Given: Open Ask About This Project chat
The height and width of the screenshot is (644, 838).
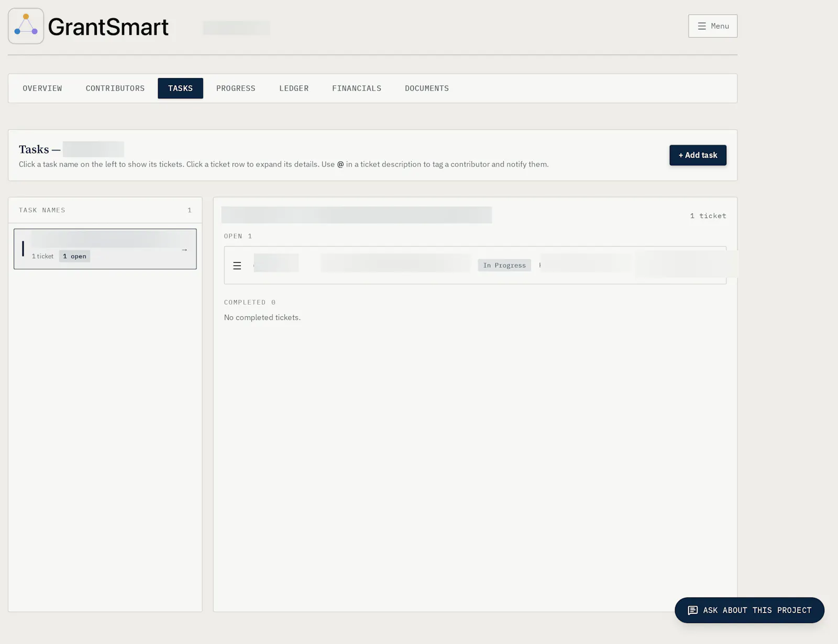Looking at the screenshot, I should tap(749, 610).
